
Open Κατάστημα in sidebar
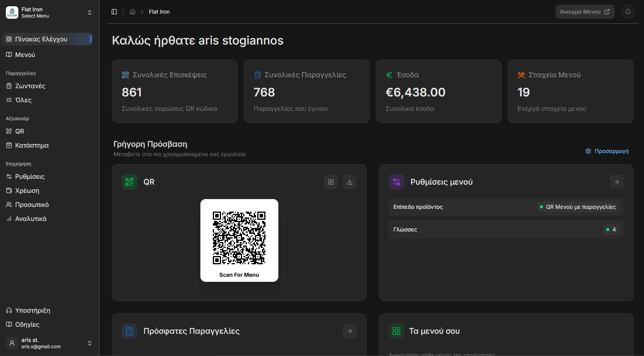(x=48, y=145)
